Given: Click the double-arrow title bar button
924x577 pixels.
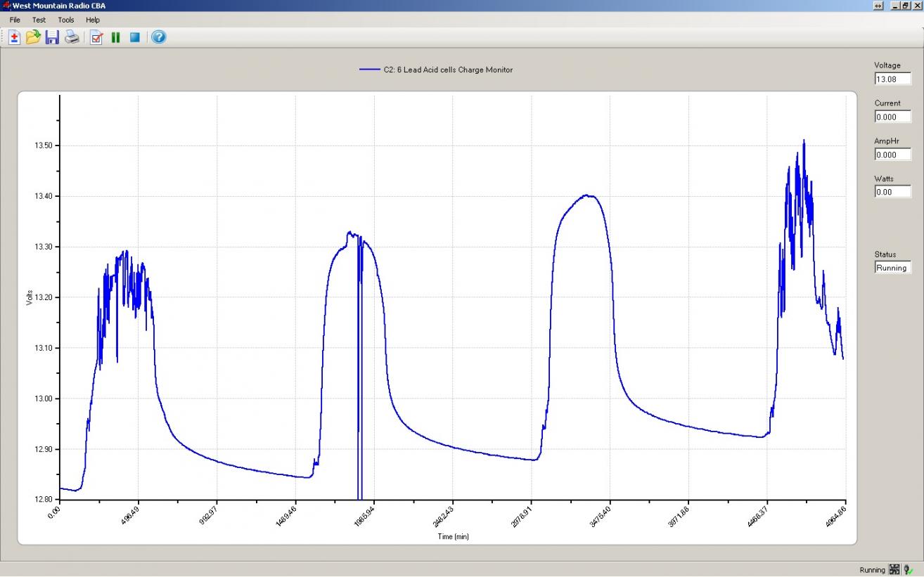Looking at the screenshot, I should point(878,6).
